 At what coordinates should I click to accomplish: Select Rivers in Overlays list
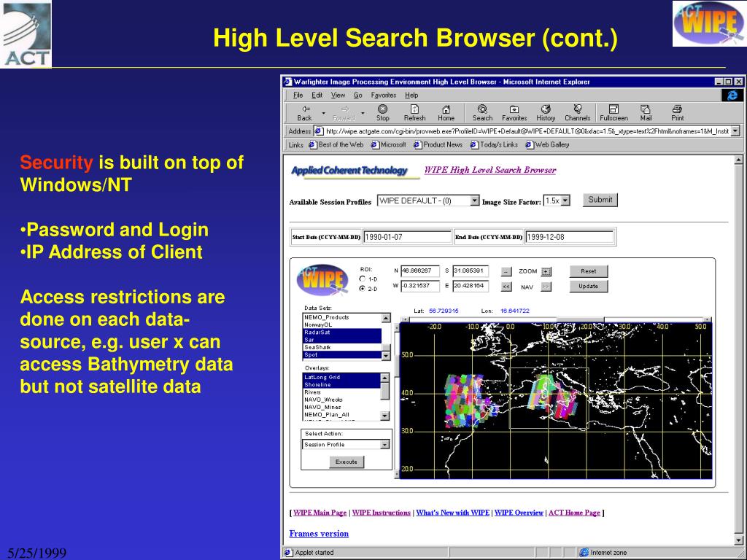341,392
